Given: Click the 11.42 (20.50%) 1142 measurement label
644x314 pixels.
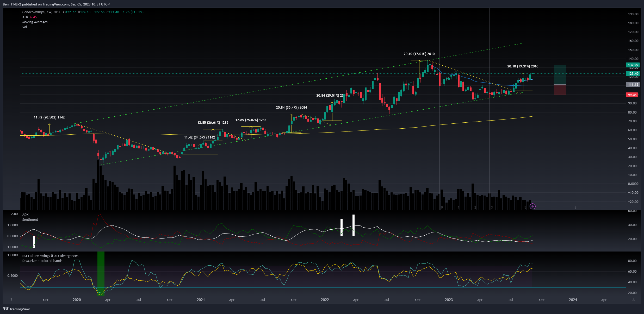Looking at the screenshot, I should 49,117.
